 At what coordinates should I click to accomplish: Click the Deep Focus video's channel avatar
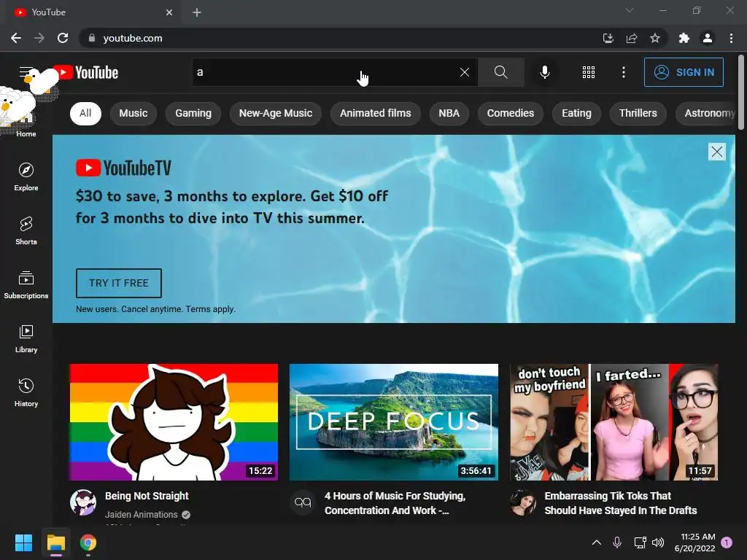coord(303,502)
